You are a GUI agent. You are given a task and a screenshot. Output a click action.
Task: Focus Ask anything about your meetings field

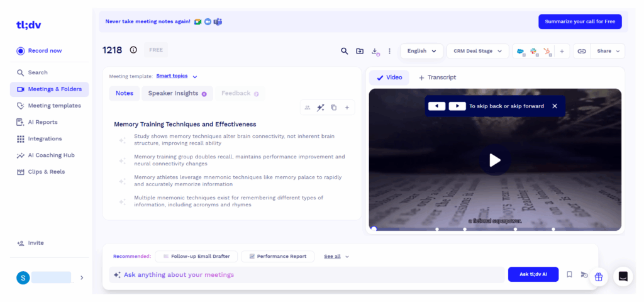[306, 275]
